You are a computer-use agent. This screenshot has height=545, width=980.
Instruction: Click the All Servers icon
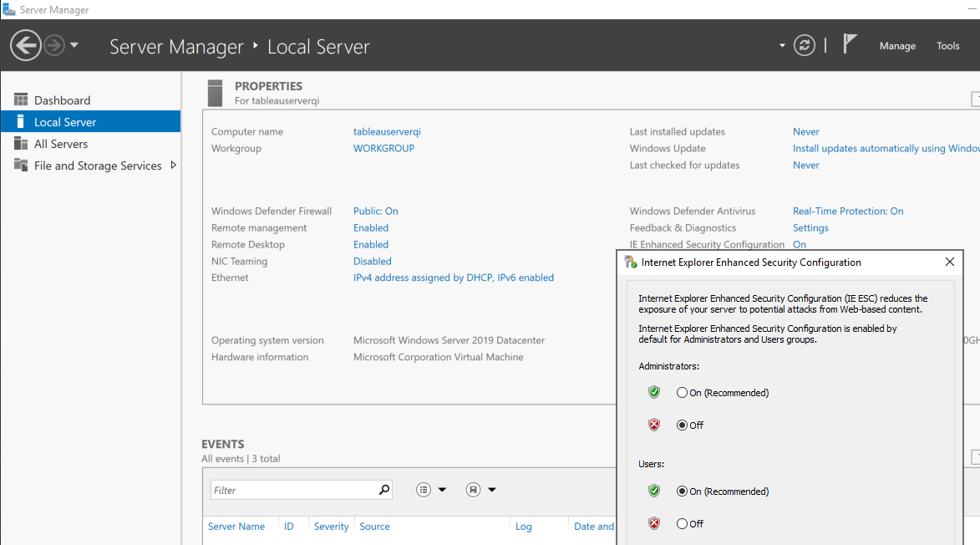pyautogui.click(x=21, y=143)
